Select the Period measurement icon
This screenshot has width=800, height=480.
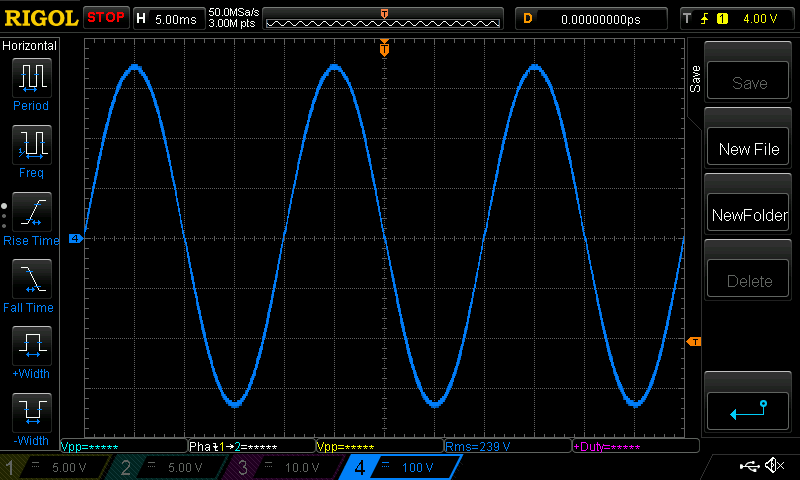point(31,77)
